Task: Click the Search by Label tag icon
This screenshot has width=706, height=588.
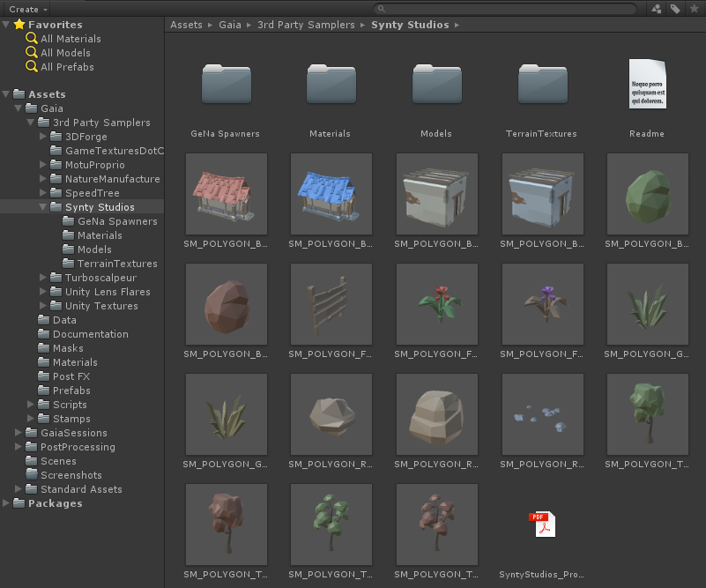Action: tap(675, 9)
